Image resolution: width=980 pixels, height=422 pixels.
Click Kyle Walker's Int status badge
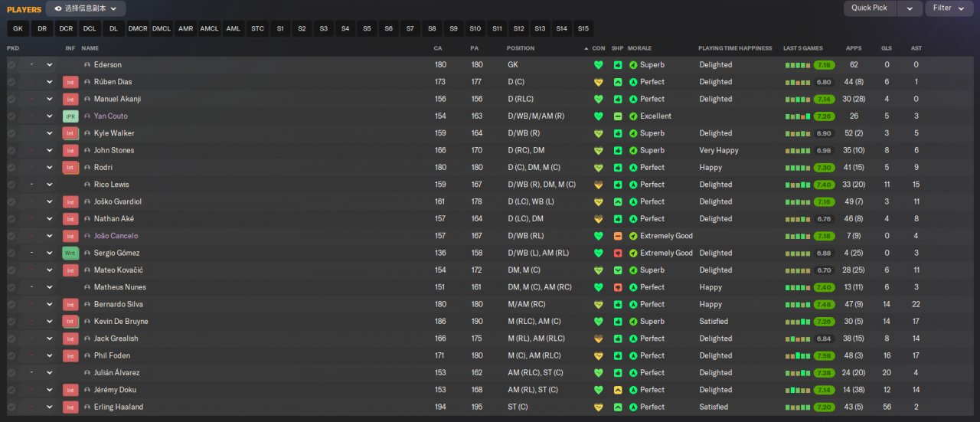coord(70,133)
